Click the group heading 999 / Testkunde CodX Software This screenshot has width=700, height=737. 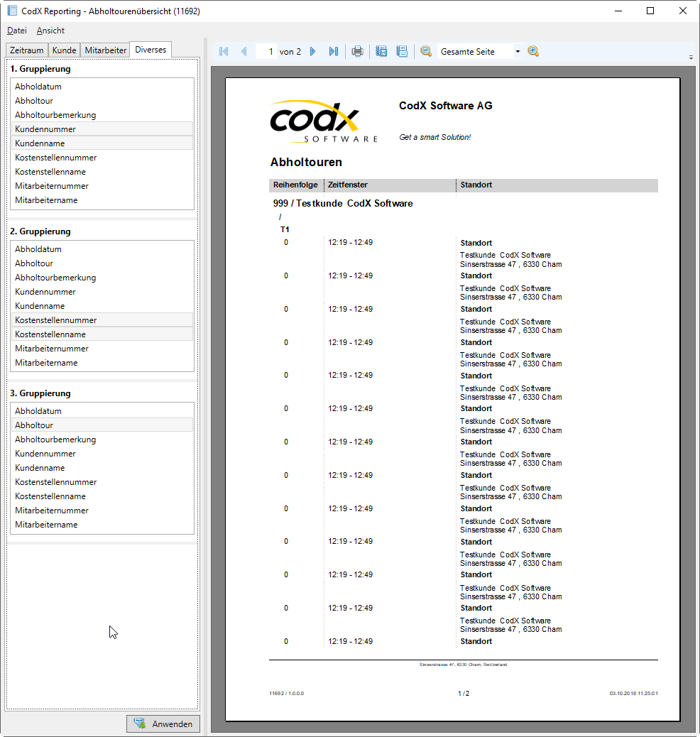[x=343, y=204]
